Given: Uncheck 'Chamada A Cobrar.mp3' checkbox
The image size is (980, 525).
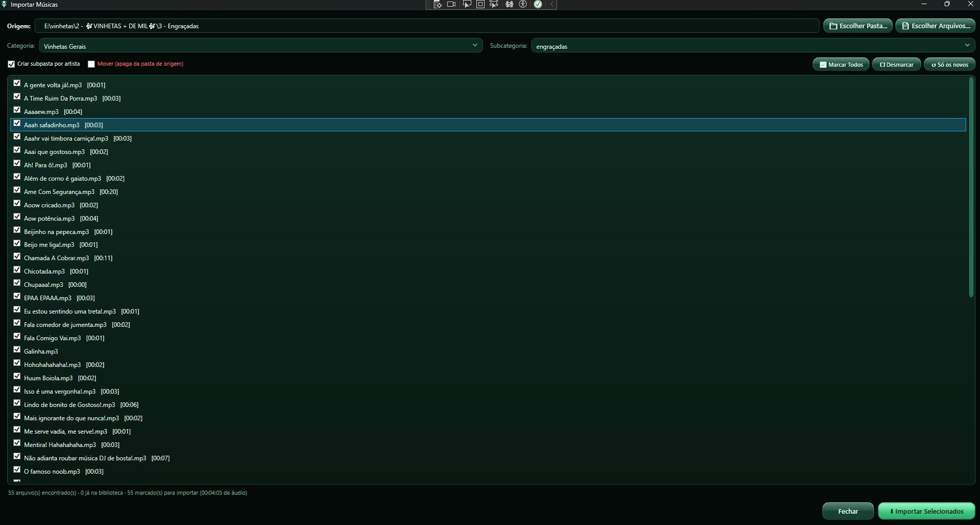Looking at the screenshot, I should [x=17, y=256].
